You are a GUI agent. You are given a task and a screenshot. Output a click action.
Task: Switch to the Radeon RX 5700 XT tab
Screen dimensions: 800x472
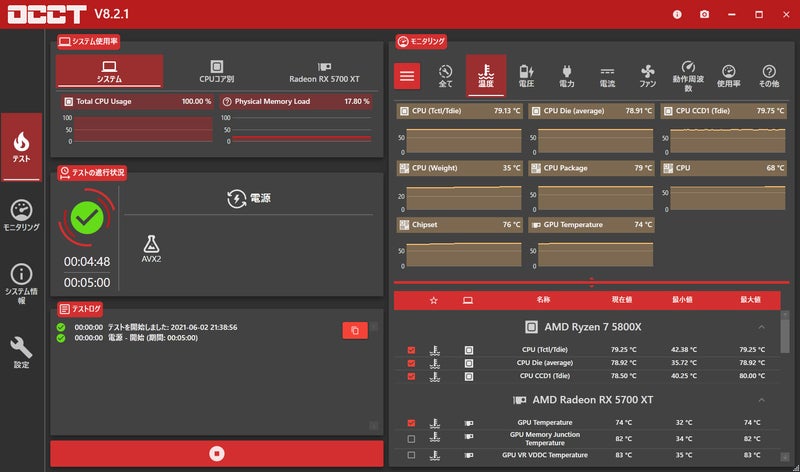[323, 71]
